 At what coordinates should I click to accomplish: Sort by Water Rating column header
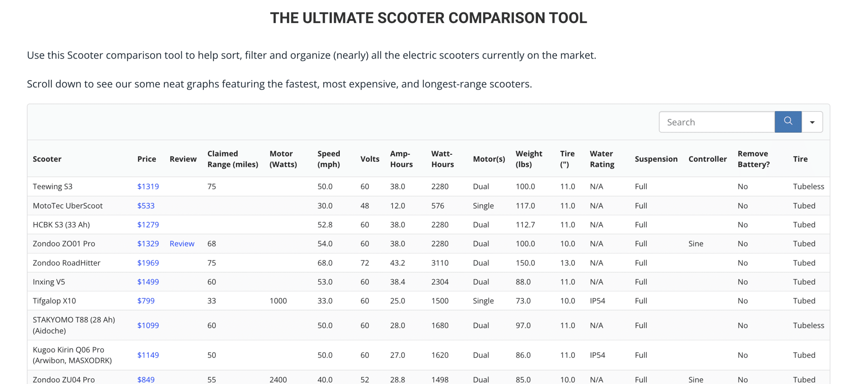point(601,159)
